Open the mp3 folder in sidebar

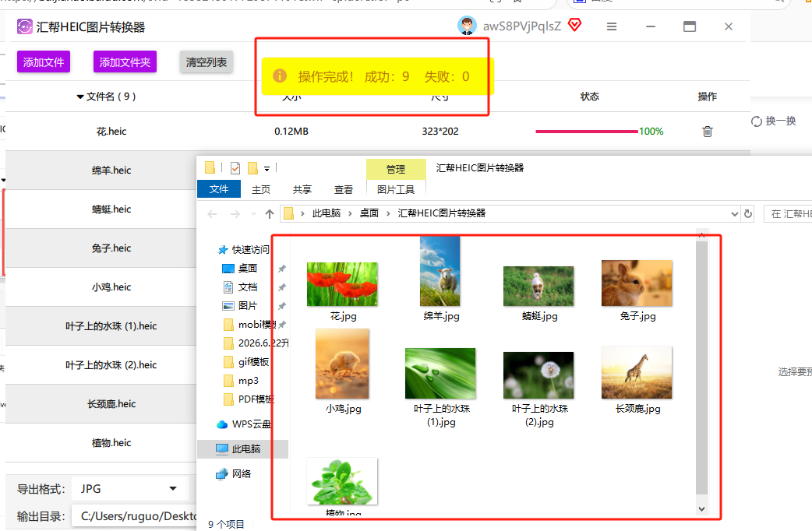[x=242, y=381]
